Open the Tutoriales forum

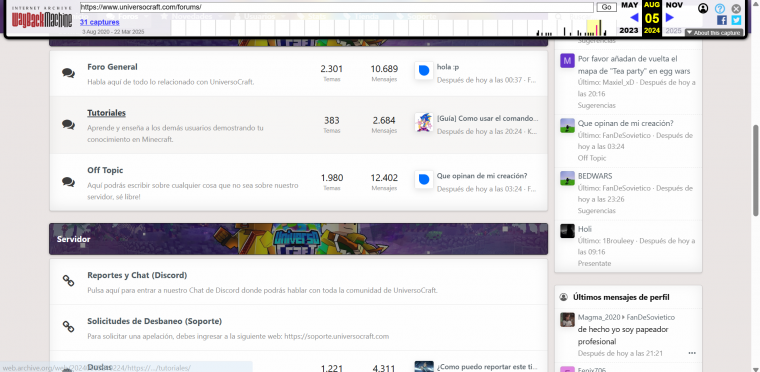click(x=106, y=113)
